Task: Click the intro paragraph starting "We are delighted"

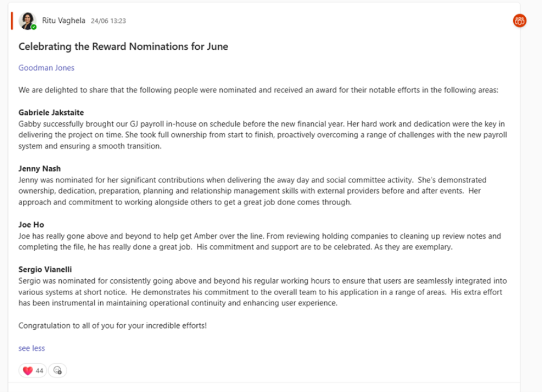Action: 257,90
